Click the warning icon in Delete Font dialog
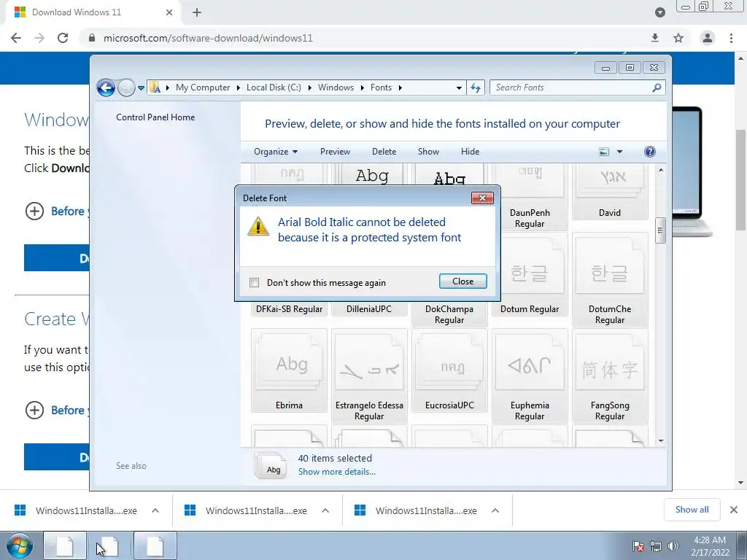Image resolution: width=747 pixels, height=560 pixels. click(258, 226)
